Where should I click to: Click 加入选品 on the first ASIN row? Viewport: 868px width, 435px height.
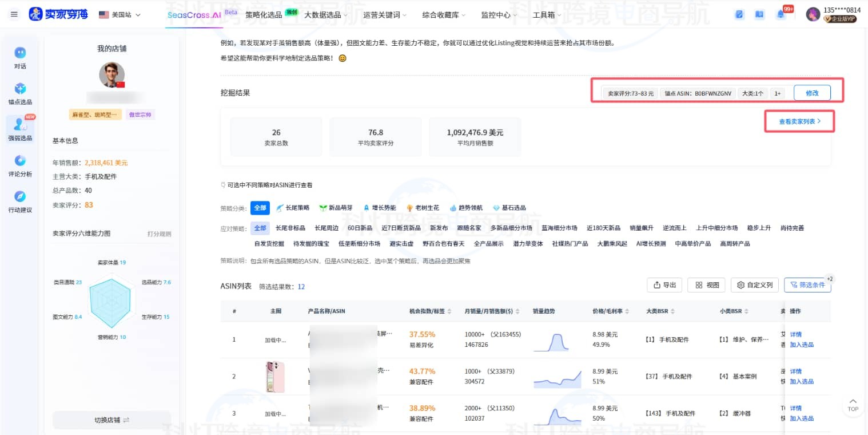click(802, 345)
